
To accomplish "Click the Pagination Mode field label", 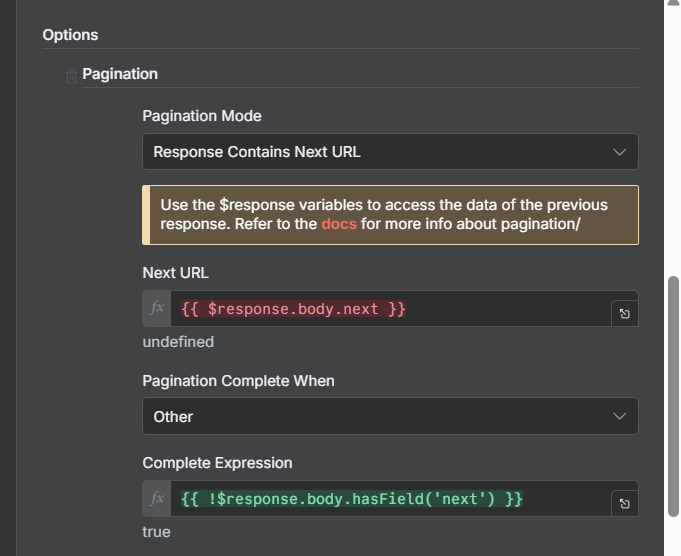I will click(202, 116).
